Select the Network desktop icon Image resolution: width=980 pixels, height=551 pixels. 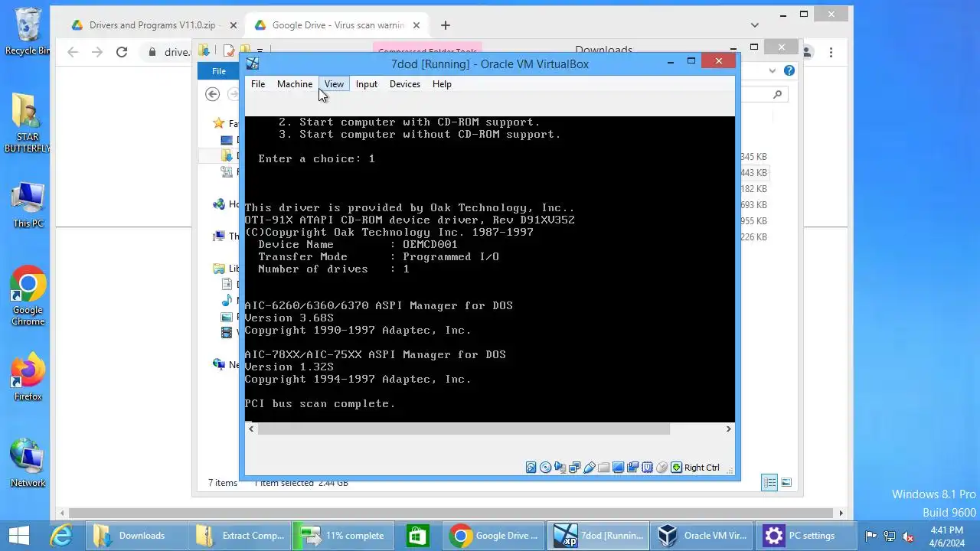click(28, 463)
